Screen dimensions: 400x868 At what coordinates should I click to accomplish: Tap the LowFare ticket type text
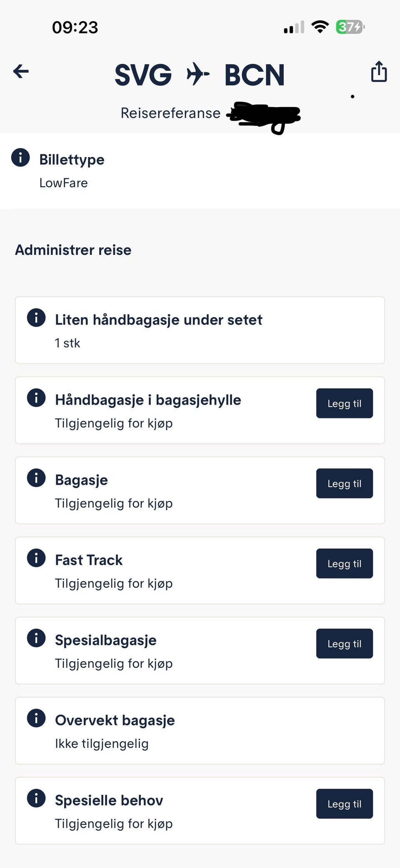63,183
